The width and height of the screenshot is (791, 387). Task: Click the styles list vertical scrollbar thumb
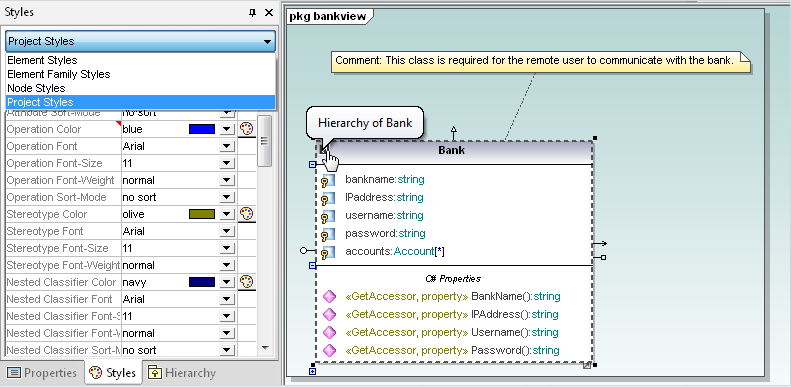click(265, 141)
